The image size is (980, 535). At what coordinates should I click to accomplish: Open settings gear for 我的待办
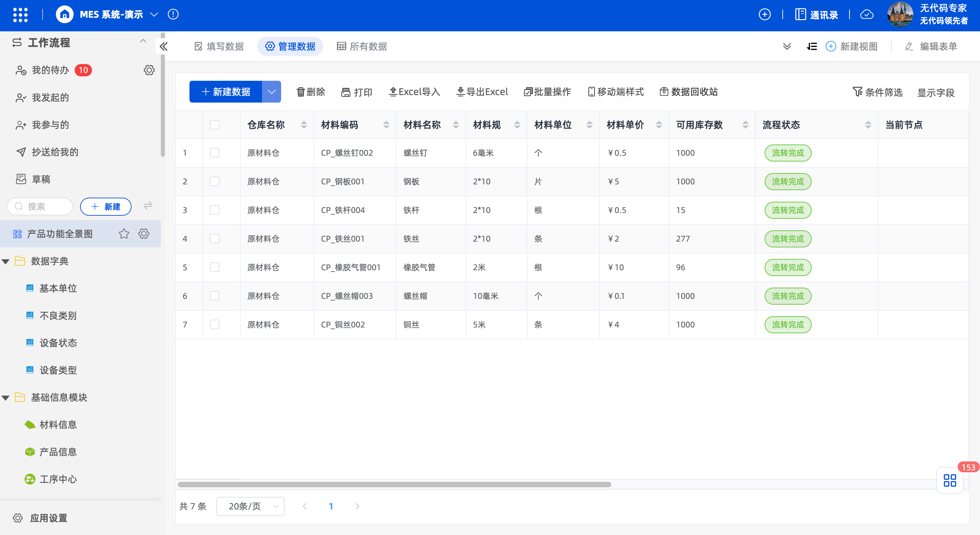tap(149, 70)
